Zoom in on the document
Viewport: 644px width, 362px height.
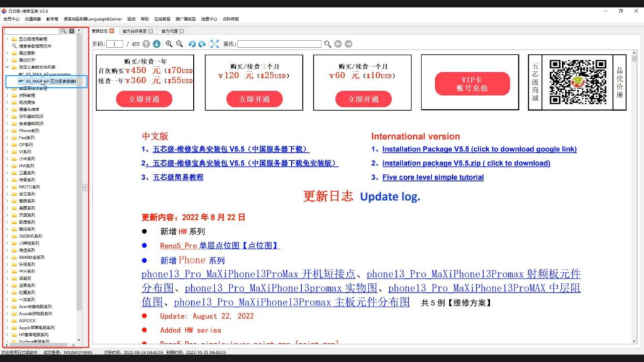pos(169,44)
